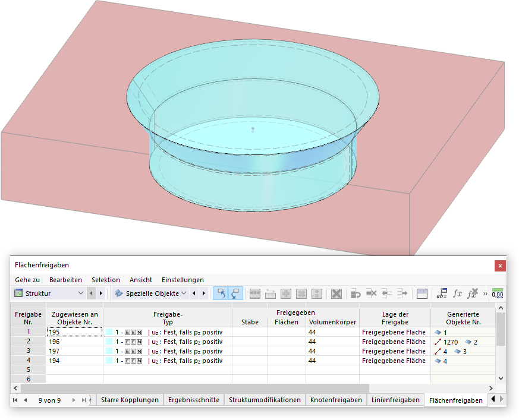Select cell with object number 195
The image size is (519, 420).
click(x=74, y=332)
